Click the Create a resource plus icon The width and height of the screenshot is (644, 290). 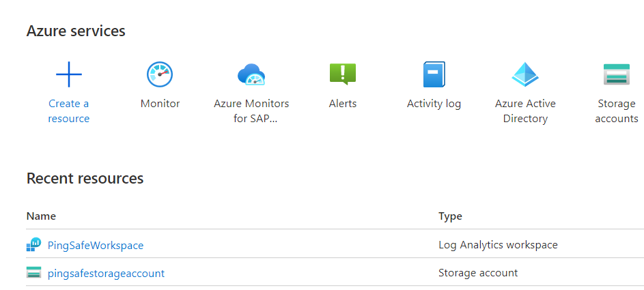tap(68, 74)
